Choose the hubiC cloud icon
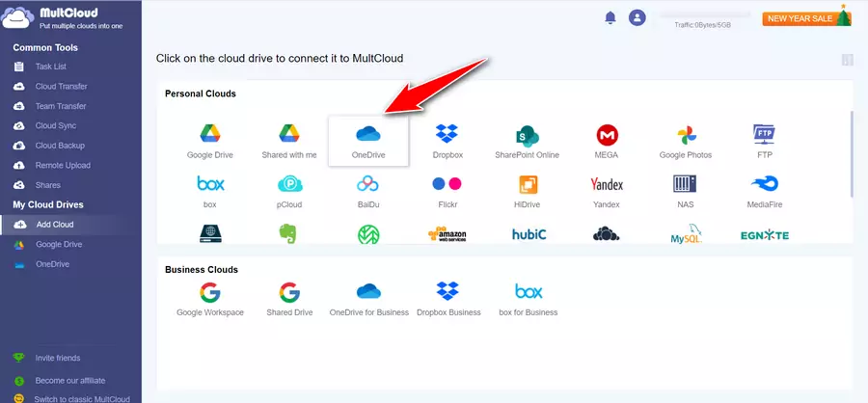868x403 pixels. (x=529, y=234)
